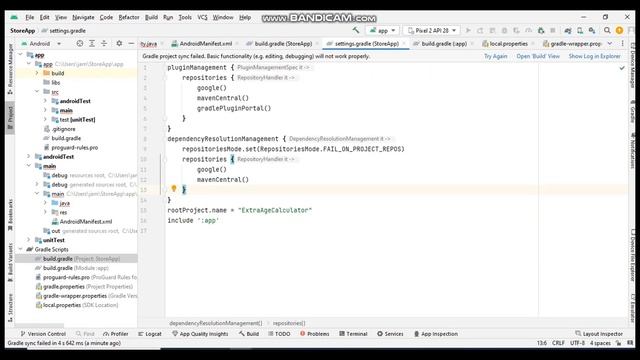
Task: Collapse the top-level app tree node
Action: point(21,54)
